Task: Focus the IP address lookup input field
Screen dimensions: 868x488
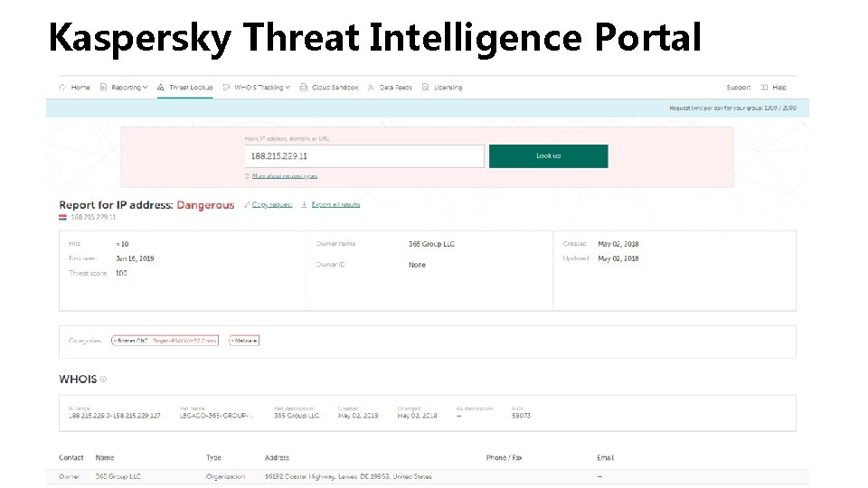Action: tap(364, 156)
